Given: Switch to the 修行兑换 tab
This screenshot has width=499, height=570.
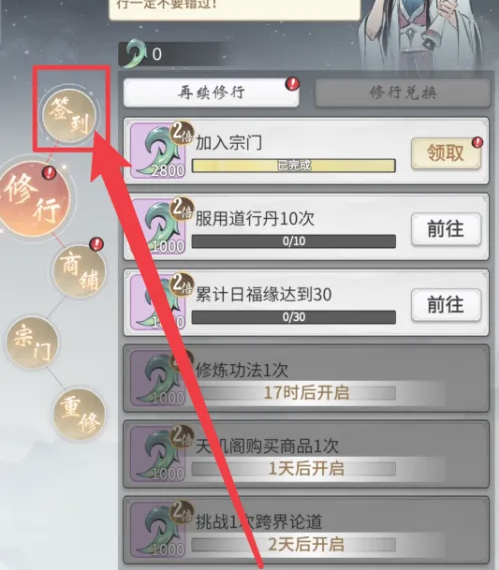Looking at the screenshot, I should (402, 93).
